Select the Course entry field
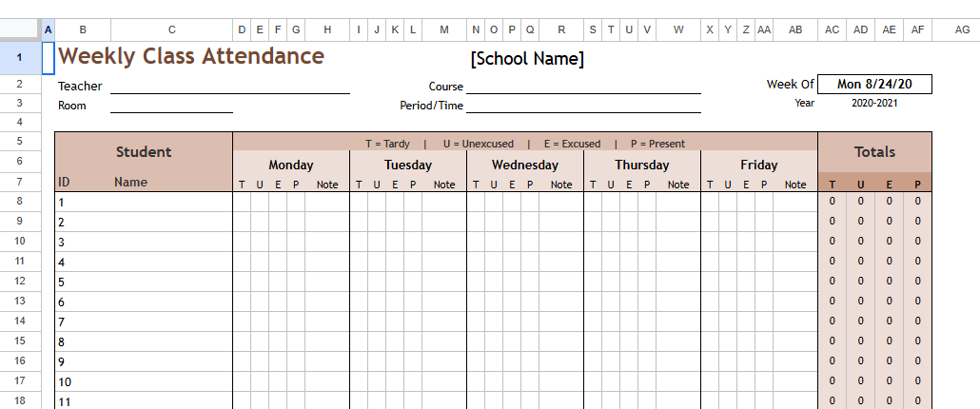This screenshot has width=980, height=409. coord(582,87)
